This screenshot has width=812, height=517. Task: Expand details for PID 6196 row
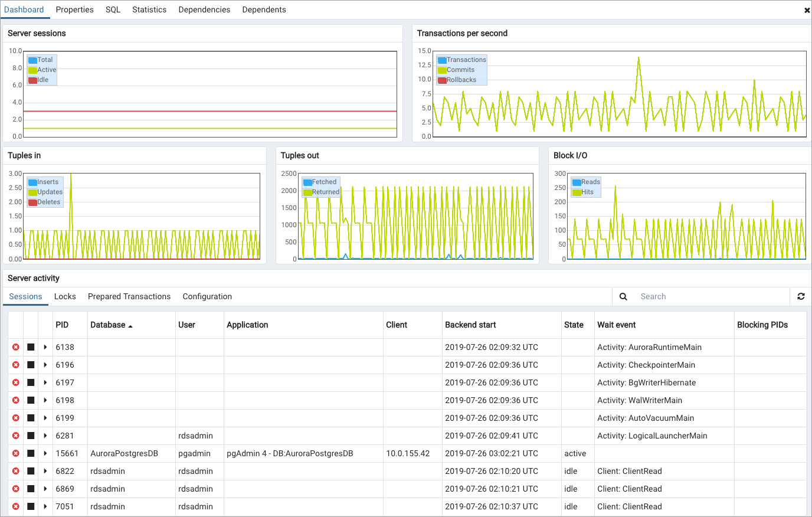tap(45, 365)
